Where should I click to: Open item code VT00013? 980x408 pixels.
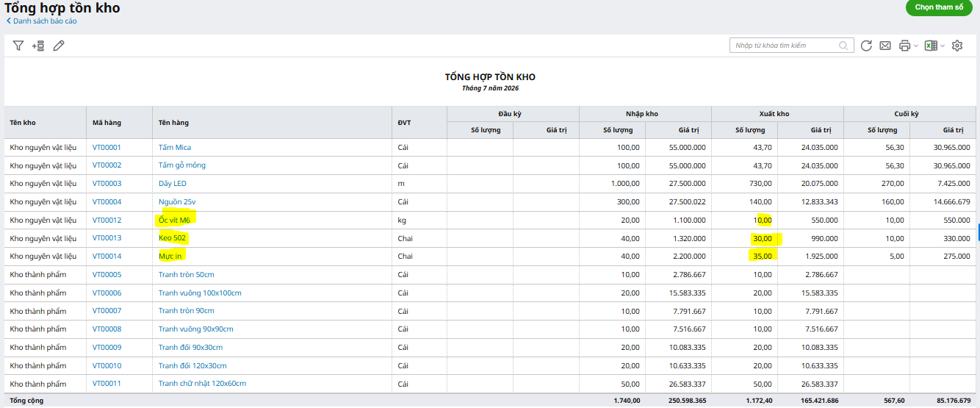pyautogui.click(x=107, y=238)
